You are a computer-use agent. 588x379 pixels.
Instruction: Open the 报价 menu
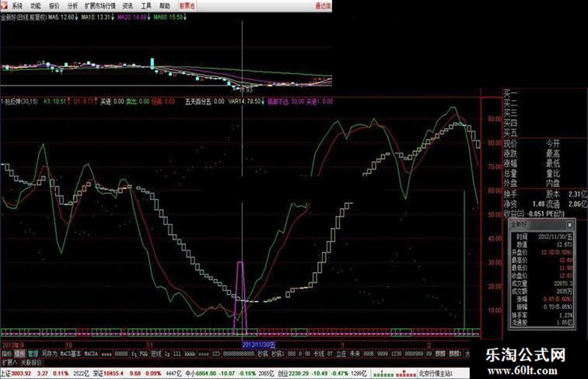pos(54,6)
